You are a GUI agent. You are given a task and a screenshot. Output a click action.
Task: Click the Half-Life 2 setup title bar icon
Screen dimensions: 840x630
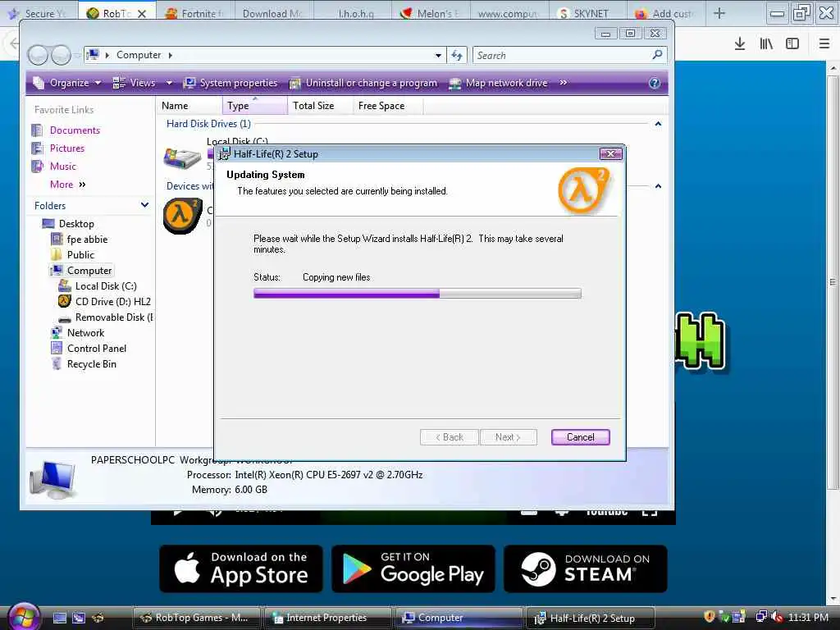tap(225, 153)
